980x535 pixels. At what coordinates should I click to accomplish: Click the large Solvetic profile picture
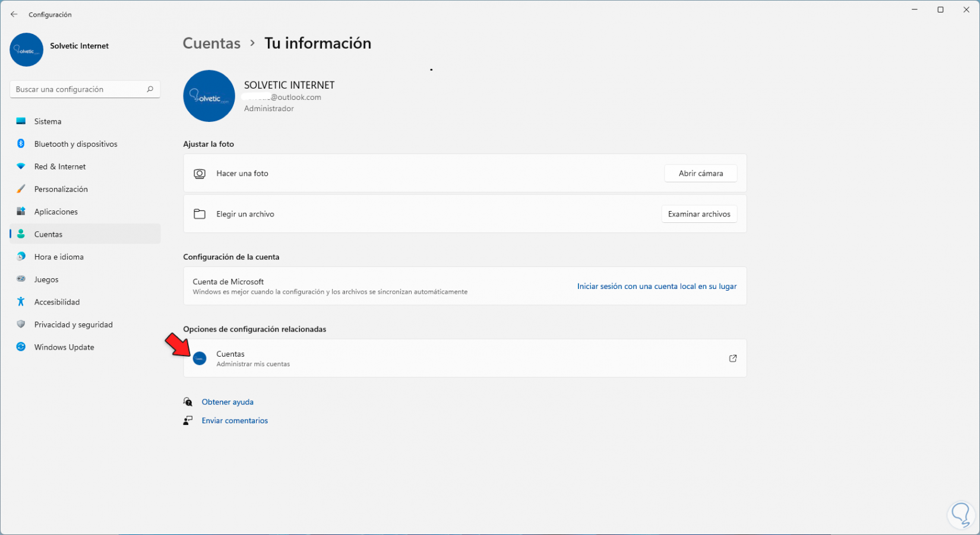pos(209,96)
